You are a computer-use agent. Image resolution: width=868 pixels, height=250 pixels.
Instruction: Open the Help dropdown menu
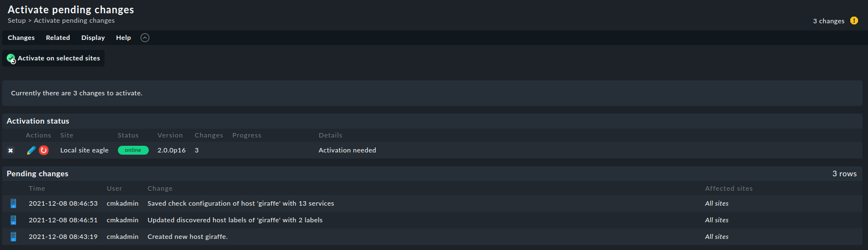(x=123, y=38)
